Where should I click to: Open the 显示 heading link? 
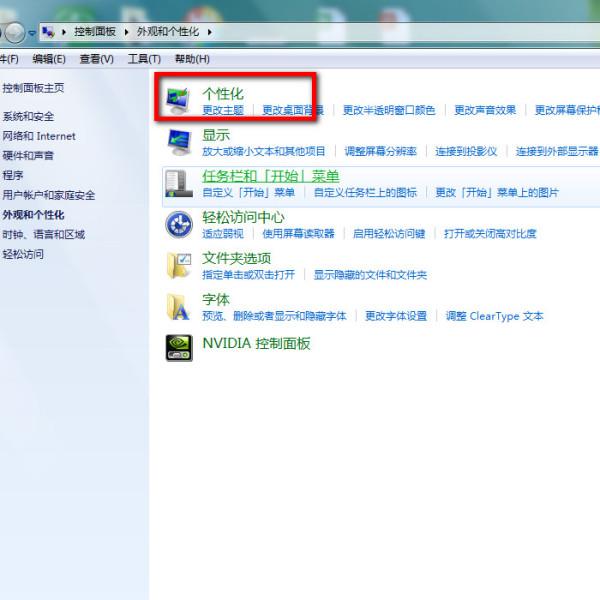(216, 135)
